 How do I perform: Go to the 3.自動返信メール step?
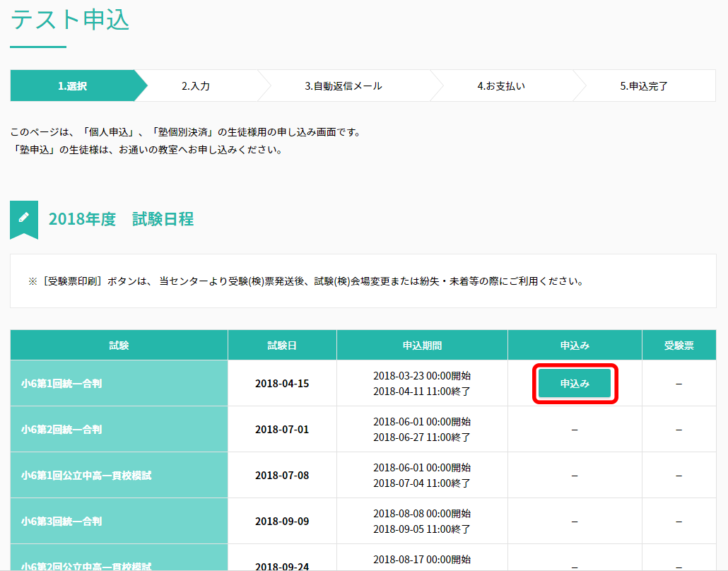(x=344, y=86)
